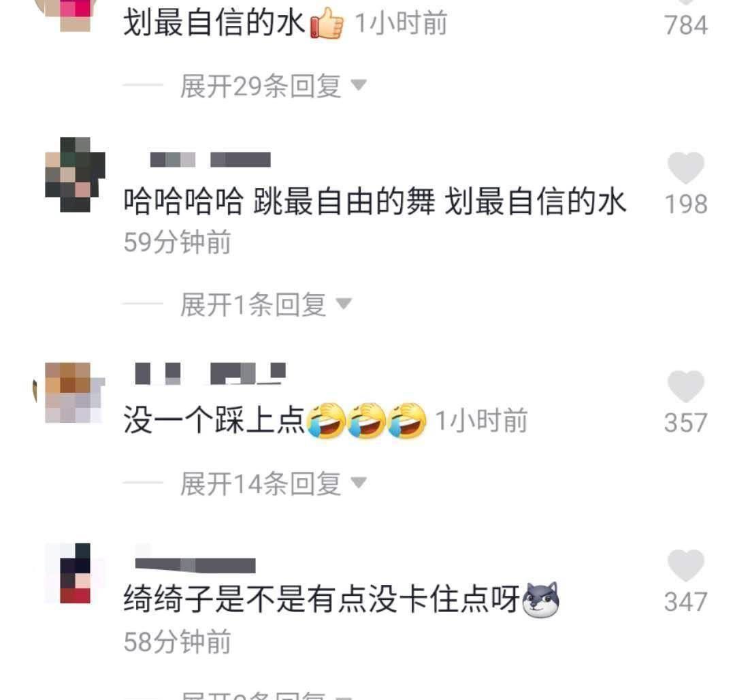Open avatar of the 哈哈哈哈 commenter
This screenshot has height=700, width=735.
coord(75,174)
